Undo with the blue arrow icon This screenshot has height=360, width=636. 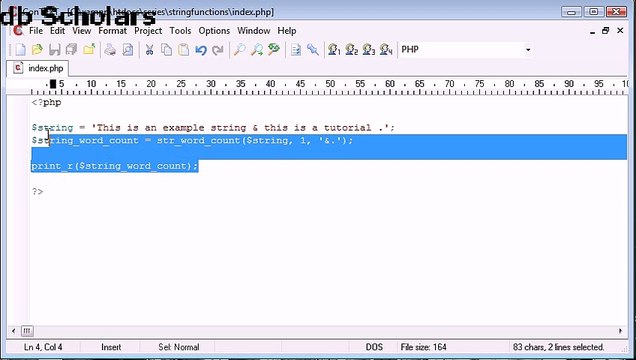201,49
